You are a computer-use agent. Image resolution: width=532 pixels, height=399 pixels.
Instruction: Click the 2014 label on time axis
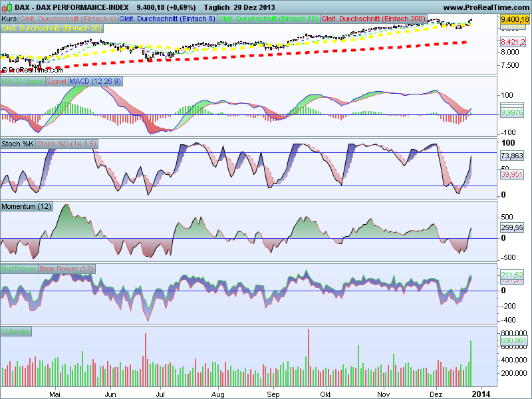pyautogui.click(x=481, y=394)
